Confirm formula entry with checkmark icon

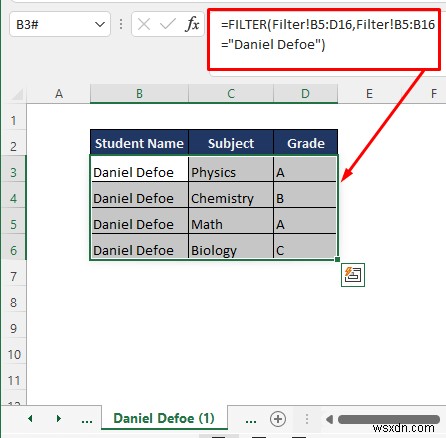tap(167, 24)
